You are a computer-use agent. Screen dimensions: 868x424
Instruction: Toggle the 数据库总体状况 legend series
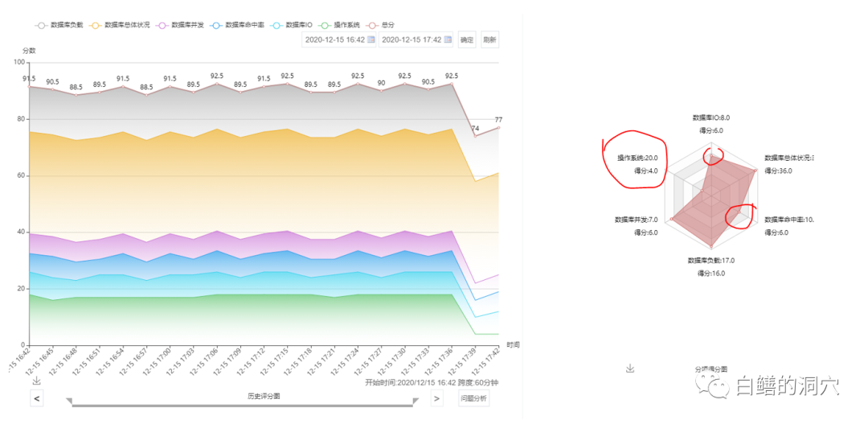coord(121,25)
